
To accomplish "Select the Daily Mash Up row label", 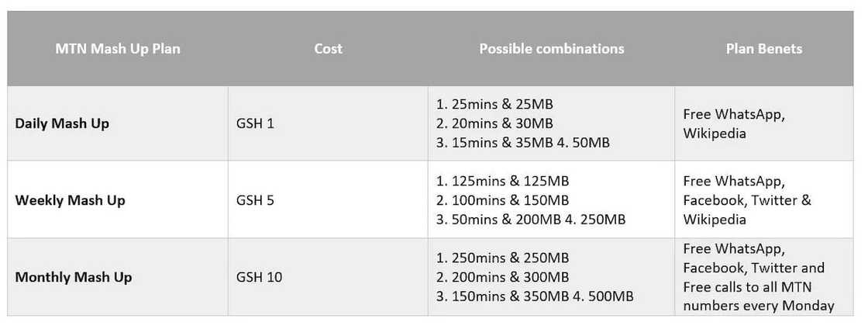I will click(x=62, y=123).
